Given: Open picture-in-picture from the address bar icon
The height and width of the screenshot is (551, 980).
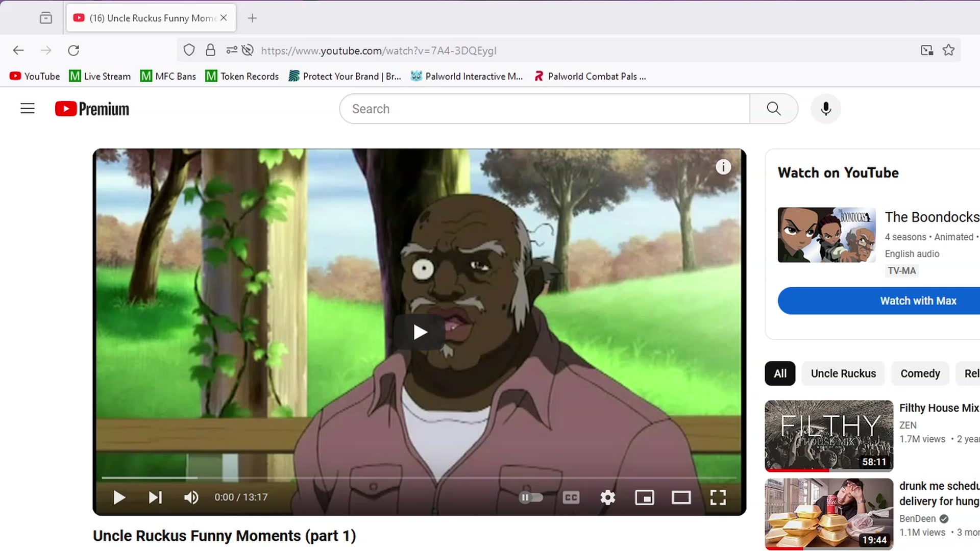Looking at the screenshot, I should click(927, 50).
